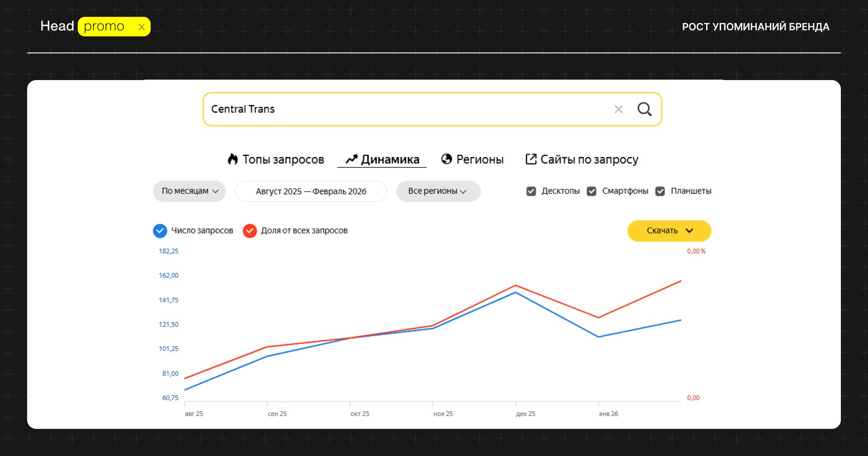Click the ноя 25 axis label
868x456 pixels.
(443, 414)
